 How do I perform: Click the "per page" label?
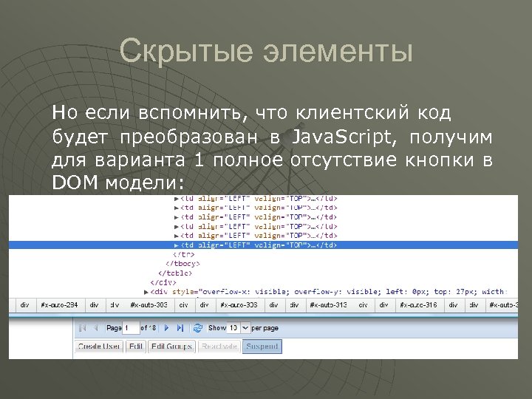(x=265, y=328)
